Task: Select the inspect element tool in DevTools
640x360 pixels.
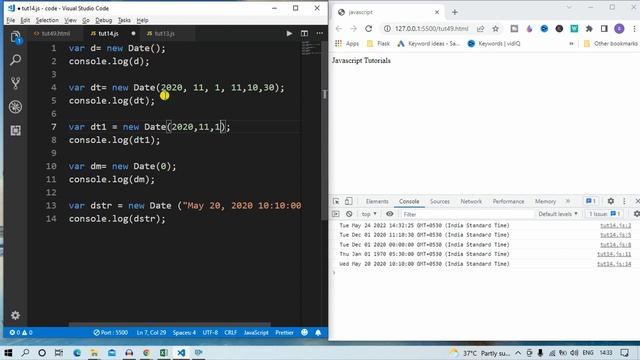Action: pos(336,201)
